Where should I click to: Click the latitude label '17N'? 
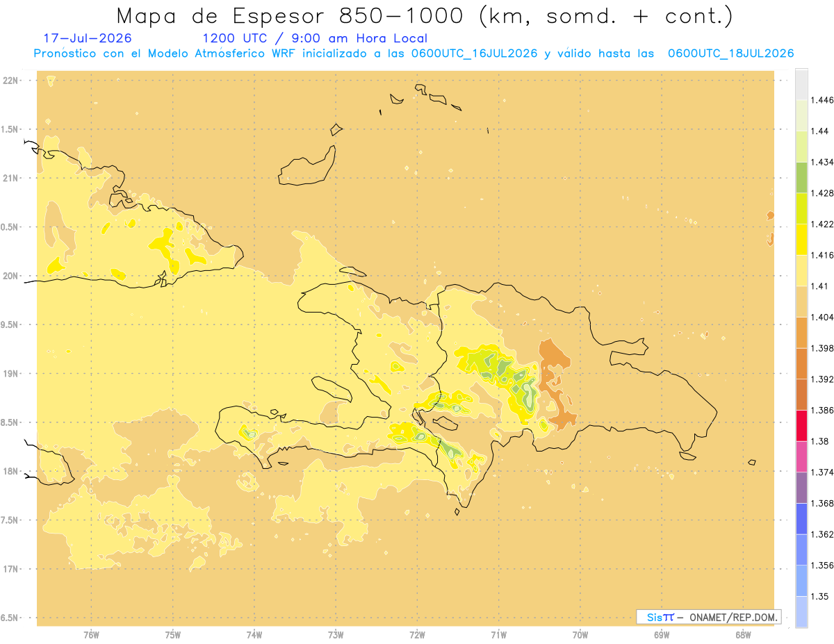(x=10, y=569)
